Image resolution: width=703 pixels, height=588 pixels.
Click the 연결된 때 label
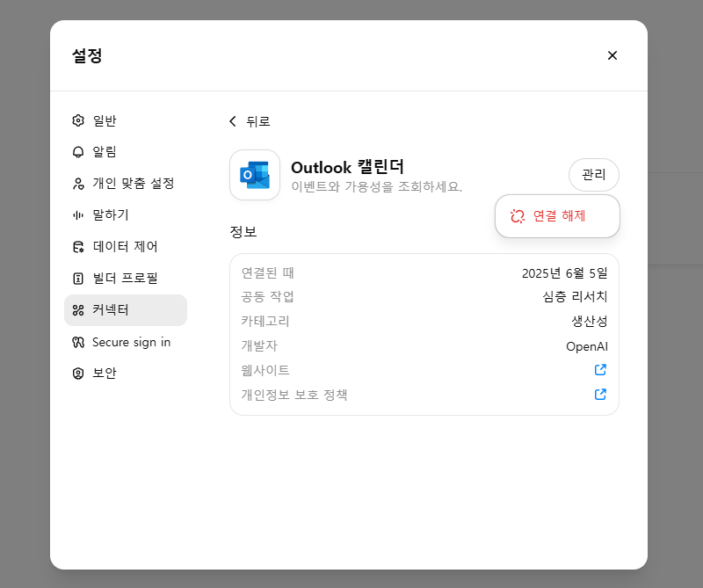[x=268, y=273]
